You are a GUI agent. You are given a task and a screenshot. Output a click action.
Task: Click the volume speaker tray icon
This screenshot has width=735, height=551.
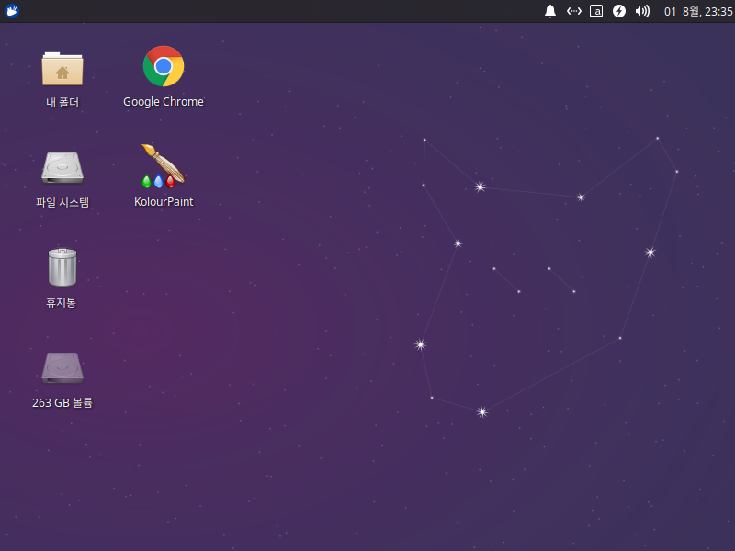[x=643, y=11]
